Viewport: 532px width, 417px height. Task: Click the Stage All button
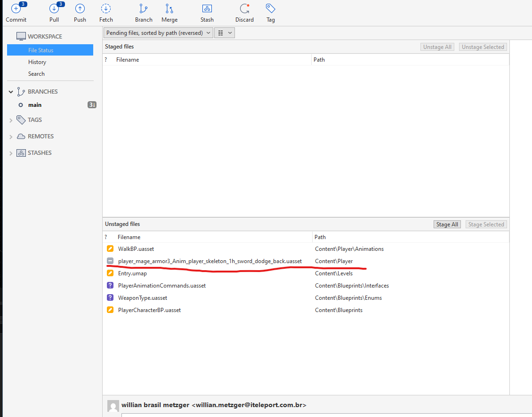[447, 225]
